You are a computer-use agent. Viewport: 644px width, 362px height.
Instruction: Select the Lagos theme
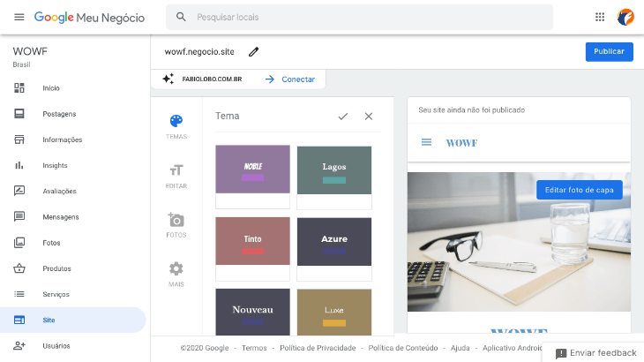334,177
